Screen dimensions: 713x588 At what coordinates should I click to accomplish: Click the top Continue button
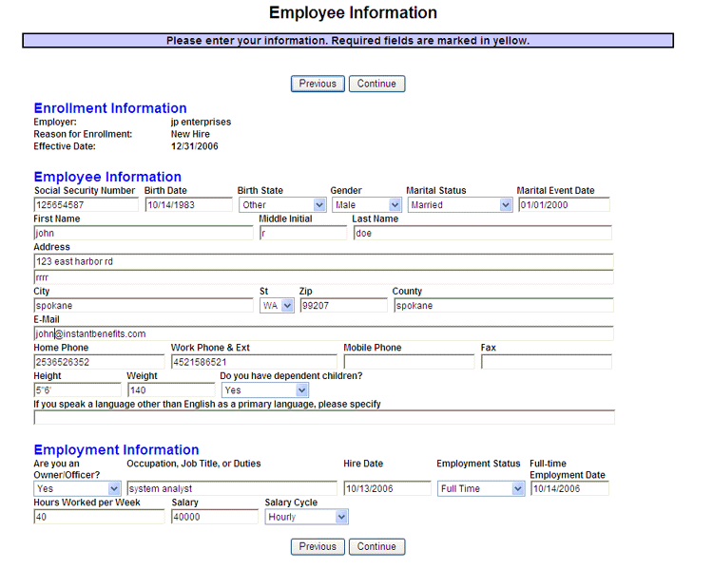coord(376,84)
